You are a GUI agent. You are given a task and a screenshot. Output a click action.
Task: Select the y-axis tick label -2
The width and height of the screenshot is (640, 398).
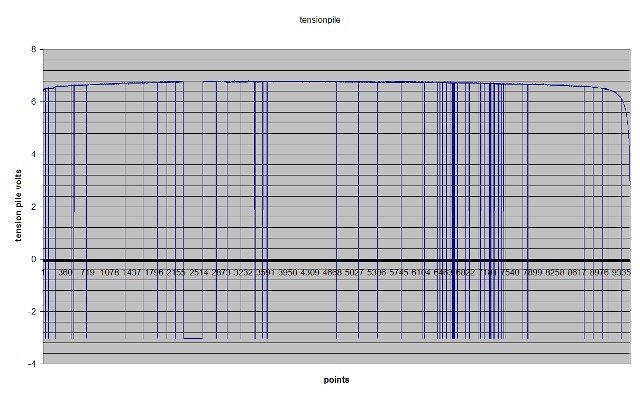coord(32,311)
